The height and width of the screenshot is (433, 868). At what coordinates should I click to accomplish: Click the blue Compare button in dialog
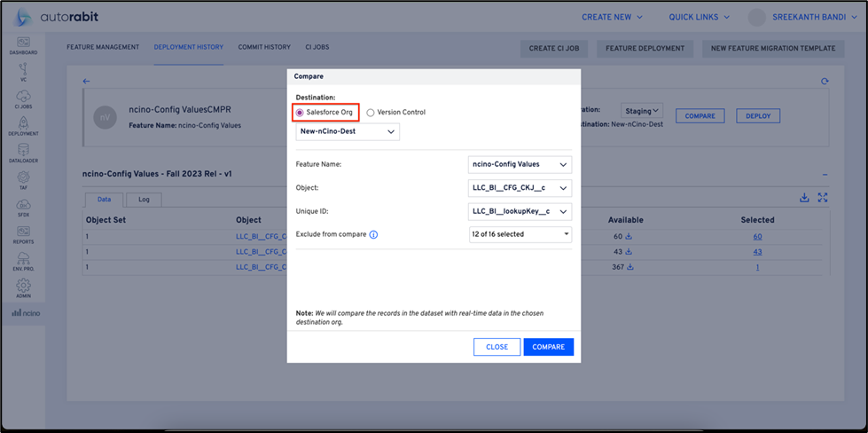(x=548, y=347)
